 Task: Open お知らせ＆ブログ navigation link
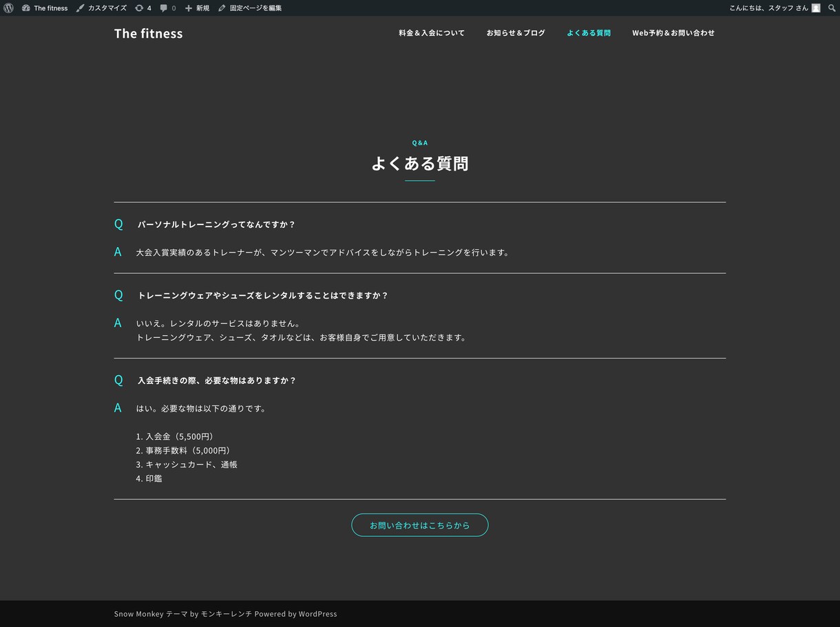(516, 33)
